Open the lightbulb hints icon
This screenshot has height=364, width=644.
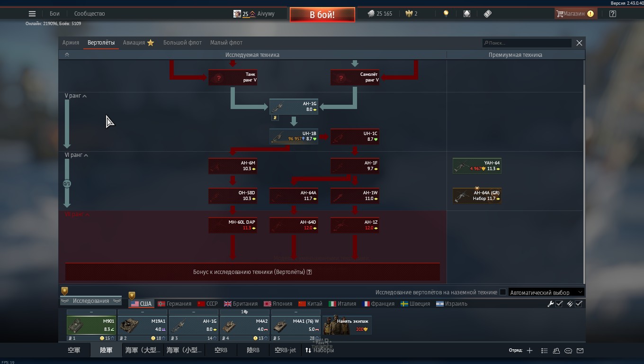tap(446, 14)
